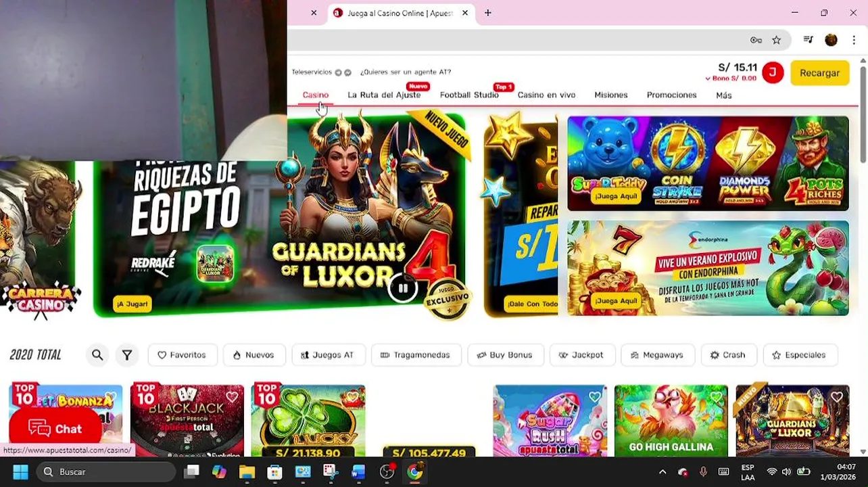Expand the Bono balance chevron
Viewport: 868px width, 487px height.
(708, 78)
